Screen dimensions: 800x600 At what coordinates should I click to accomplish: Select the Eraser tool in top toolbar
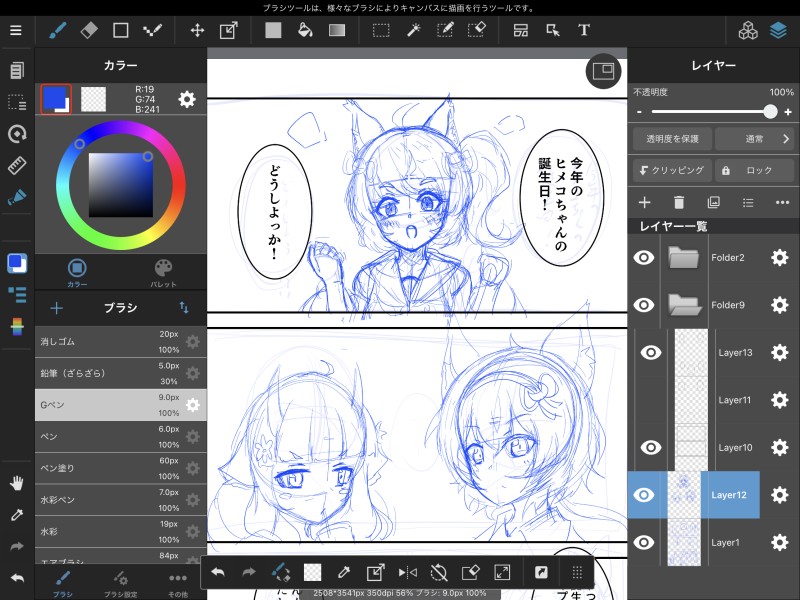tap(89, 31)
